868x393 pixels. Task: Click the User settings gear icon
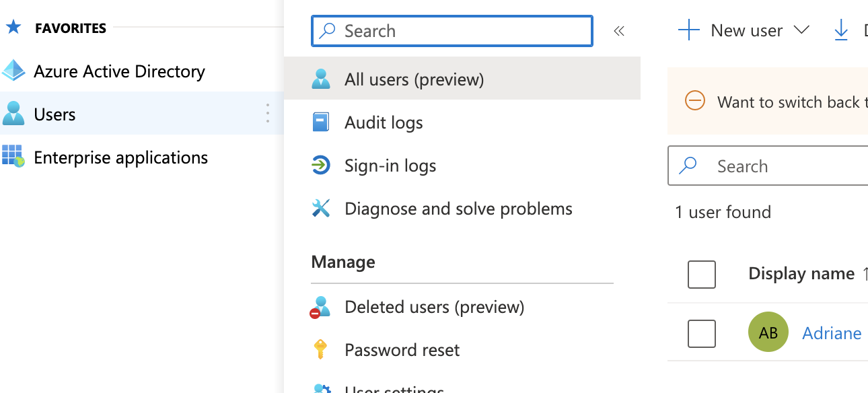(321, 389)
